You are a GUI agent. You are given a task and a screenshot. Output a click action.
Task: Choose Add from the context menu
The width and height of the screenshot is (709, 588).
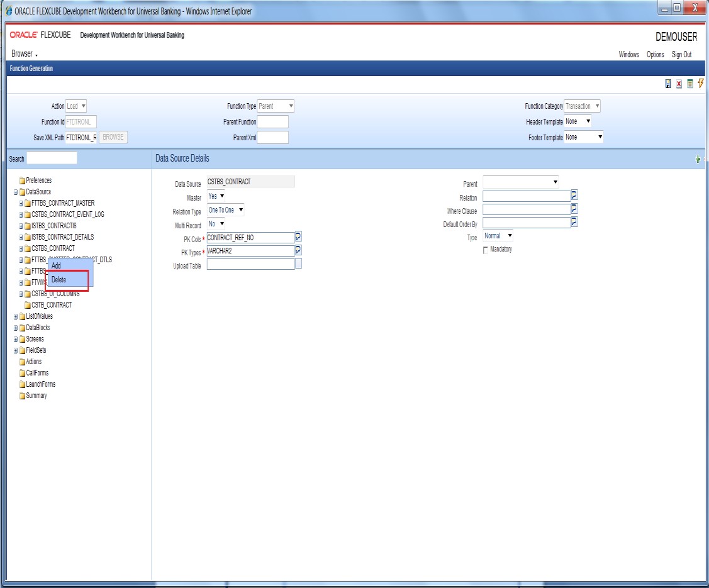tap(57, 266)
